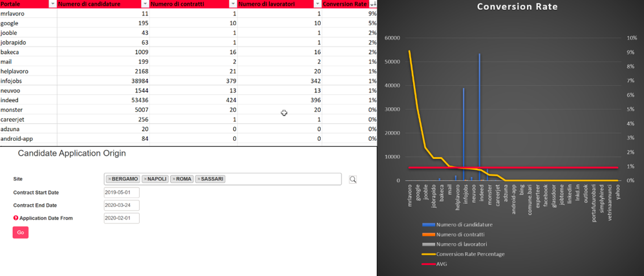
Task: Click the 9% conversion rate cell
Action: [x=350, y=14]
